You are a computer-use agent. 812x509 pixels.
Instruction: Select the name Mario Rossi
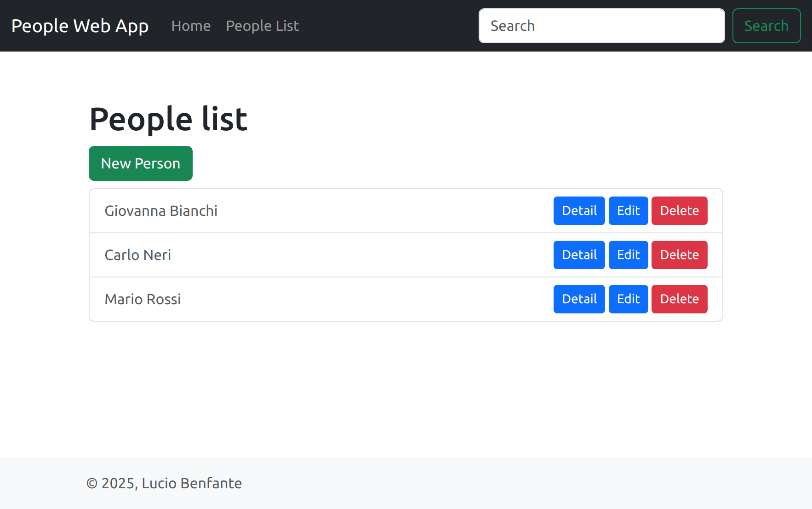(x=143, y=299)
